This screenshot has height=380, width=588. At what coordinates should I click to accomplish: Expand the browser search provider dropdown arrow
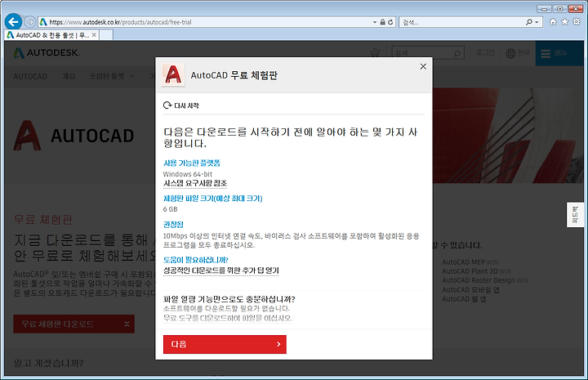(537, 22)
